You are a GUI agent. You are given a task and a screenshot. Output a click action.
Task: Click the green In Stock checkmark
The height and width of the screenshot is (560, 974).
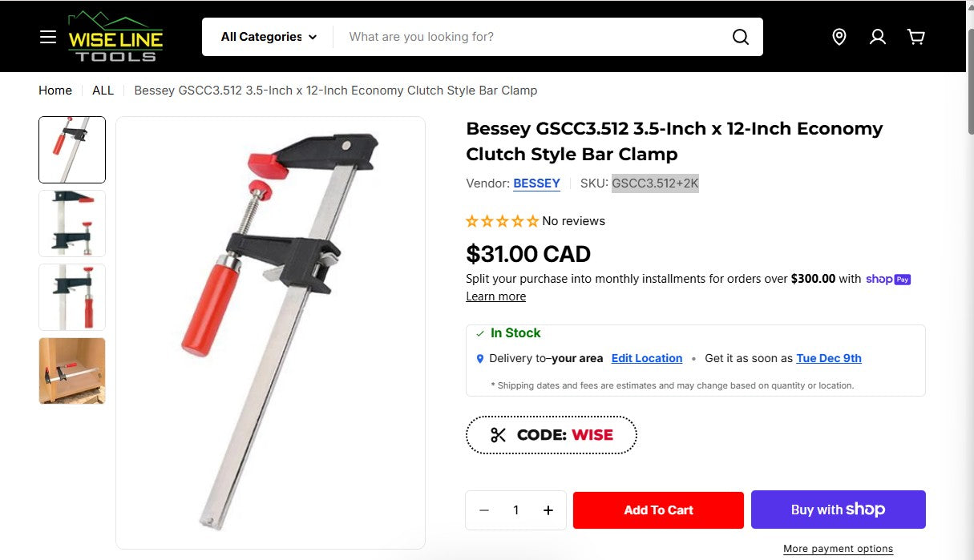point(480,333)
